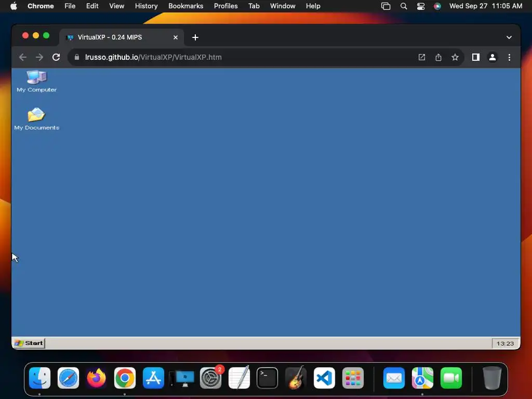Reload the VirtualXP page
The height and width of the screenshot is (399, 532).
[56, 57]
